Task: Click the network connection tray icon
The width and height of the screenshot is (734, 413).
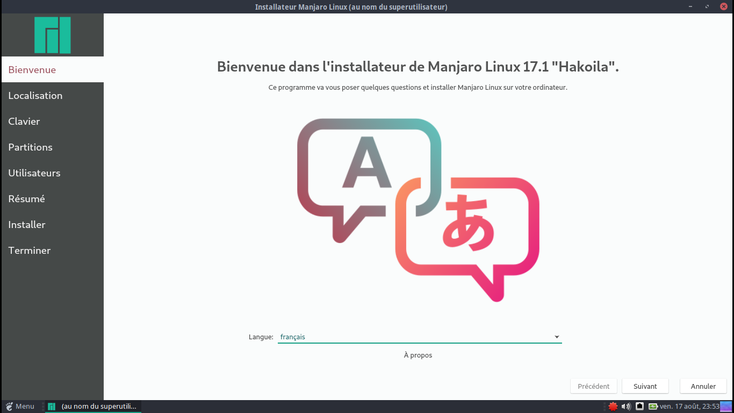Action: tap(639, 406)
